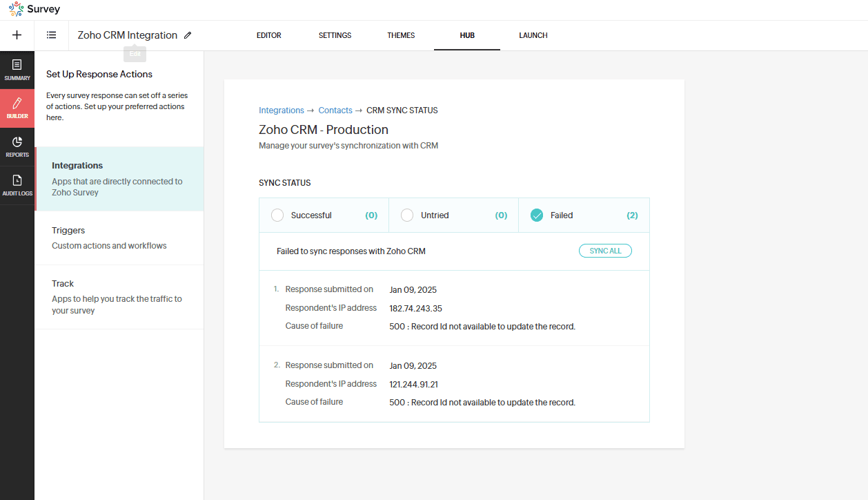Click the pencil icon to edit survey name
The height and width of the screenshot is (500, 868).
click(x=188, y=35)
